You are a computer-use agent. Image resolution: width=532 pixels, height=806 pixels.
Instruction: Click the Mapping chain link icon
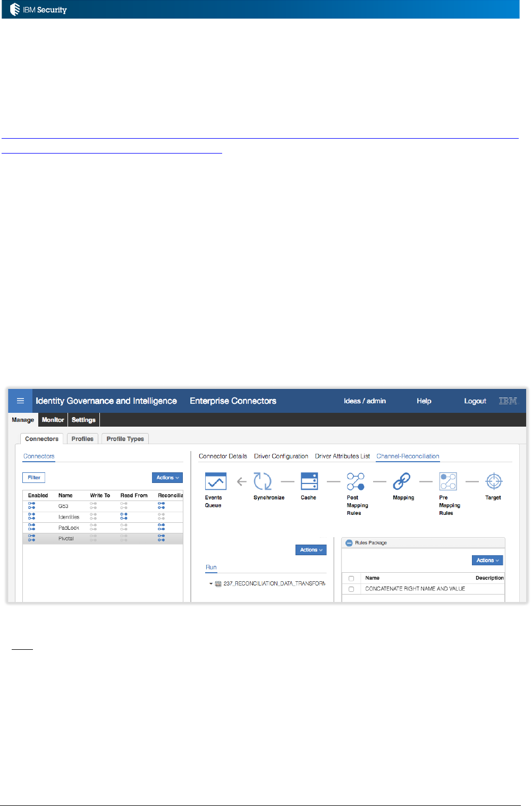401,481
